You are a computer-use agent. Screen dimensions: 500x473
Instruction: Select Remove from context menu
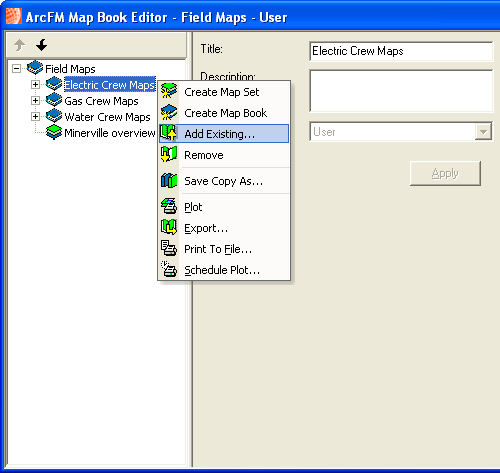click(224, 155)
